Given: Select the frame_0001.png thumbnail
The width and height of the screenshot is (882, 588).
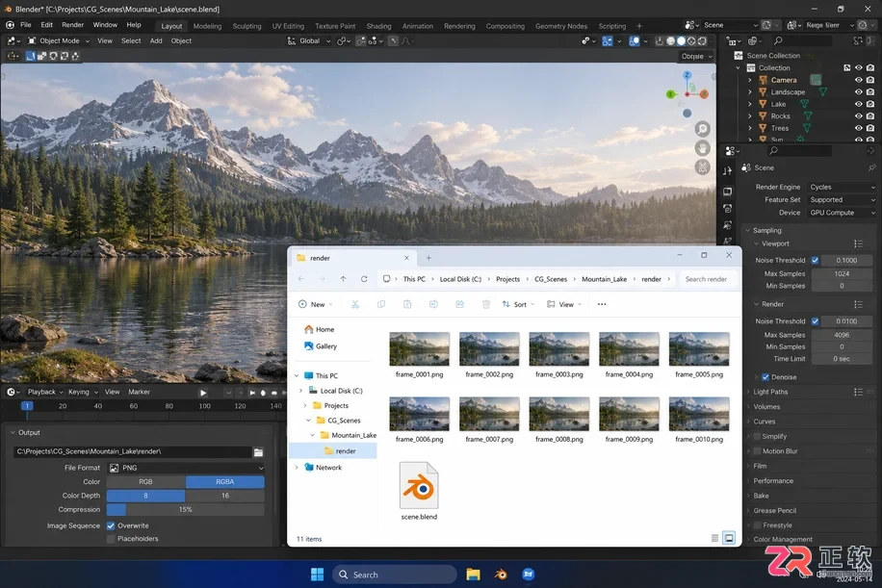Looking at the screenshot, I should point(419,349).
